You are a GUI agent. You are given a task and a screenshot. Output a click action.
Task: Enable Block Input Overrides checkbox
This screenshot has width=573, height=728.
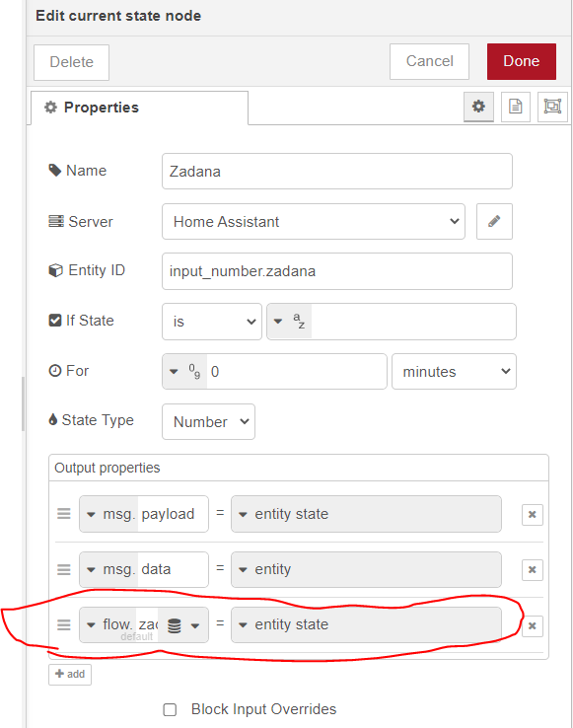[x=170, y=710]
